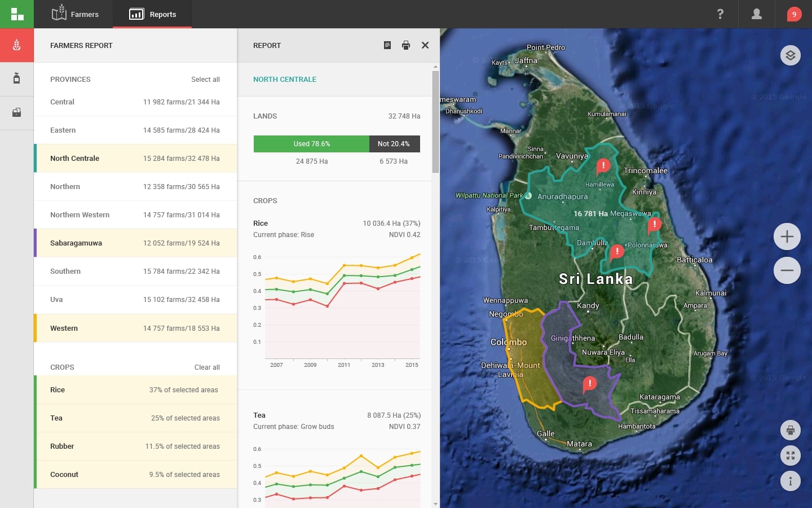The width and height of the screenshot is (812, 508).
Task: Open notifications badge showing 9
Action: coord(794,14)
